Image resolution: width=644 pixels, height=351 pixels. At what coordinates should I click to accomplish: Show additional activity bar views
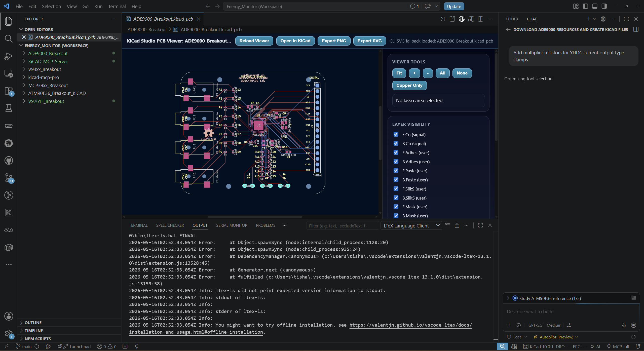click(x=9, y=265)
